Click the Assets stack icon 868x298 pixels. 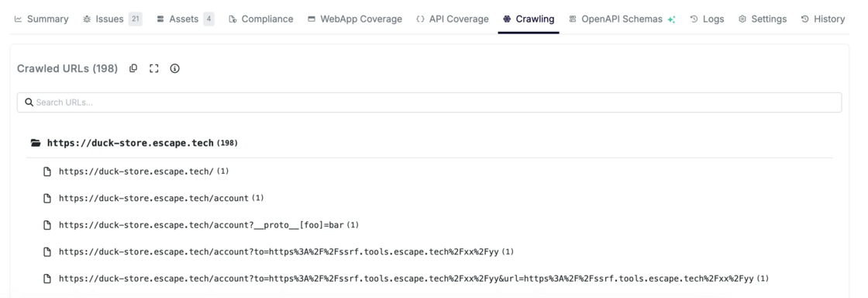tap(160, 19)
